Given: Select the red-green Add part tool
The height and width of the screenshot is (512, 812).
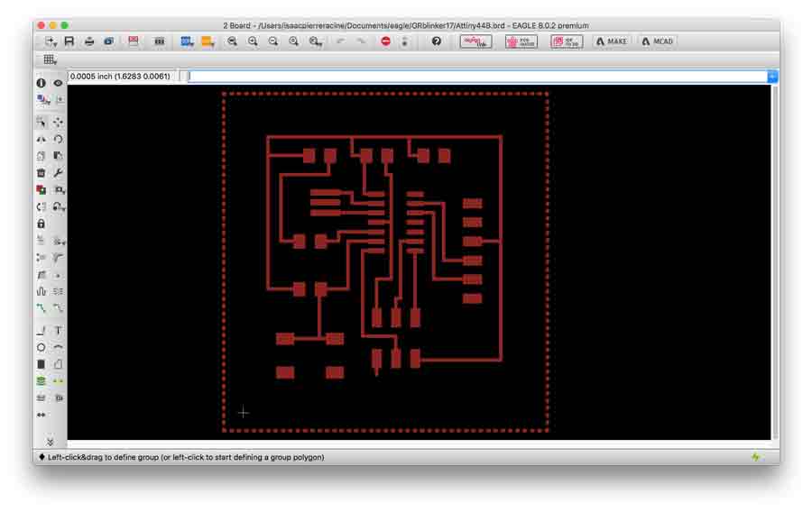Looking at the screenshot, I should [41, 190].
